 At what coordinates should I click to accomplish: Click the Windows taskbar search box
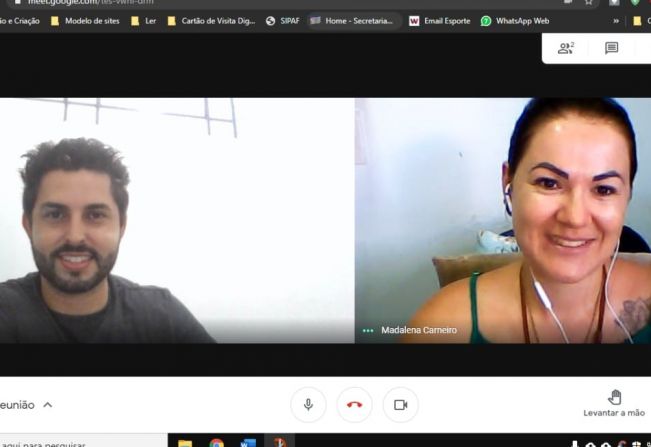pyautogui.click(x=83, y=442)
